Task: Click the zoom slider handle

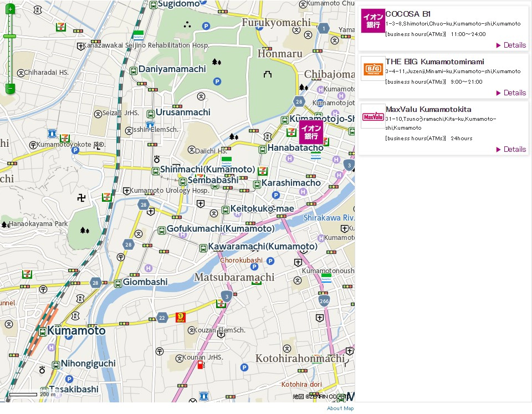Action: 10,37
